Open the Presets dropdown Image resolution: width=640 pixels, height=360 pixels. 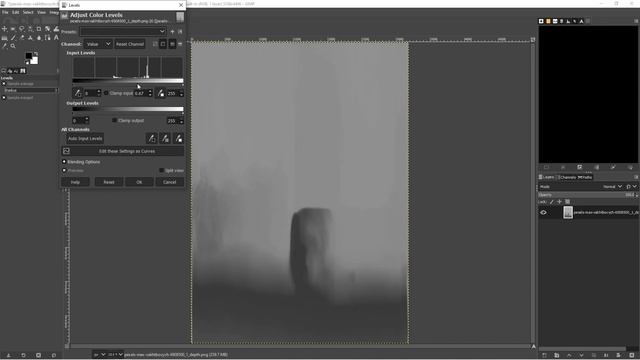click(123, 31)
